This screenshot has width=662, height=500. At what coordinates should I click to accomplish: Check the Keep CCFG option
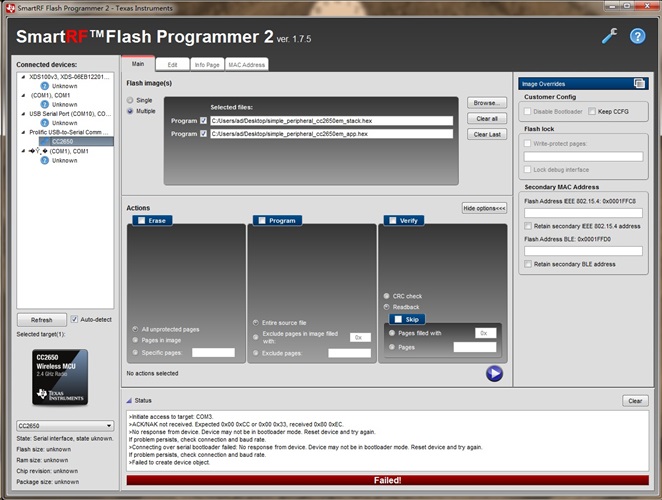(592, 111)
